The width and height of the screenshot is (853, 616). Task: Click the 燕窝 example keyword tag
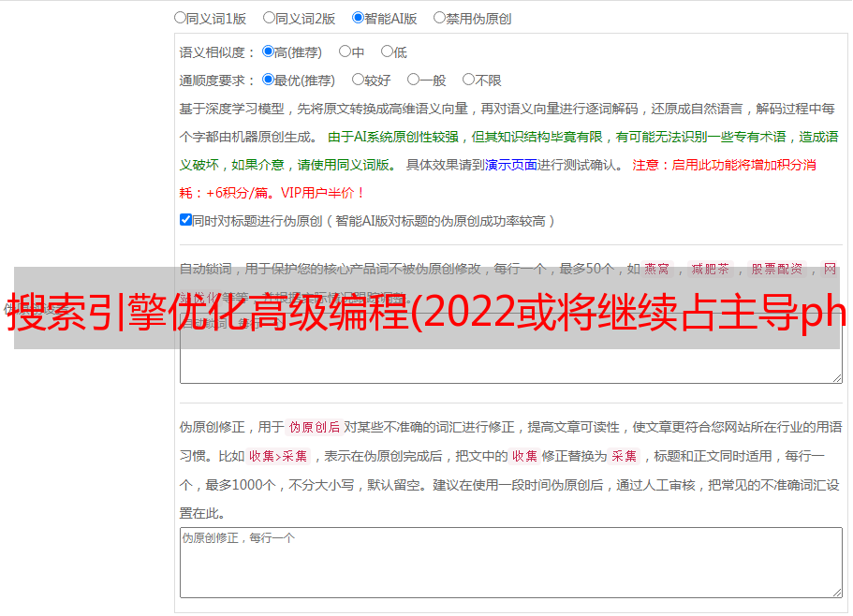(657, 269)
